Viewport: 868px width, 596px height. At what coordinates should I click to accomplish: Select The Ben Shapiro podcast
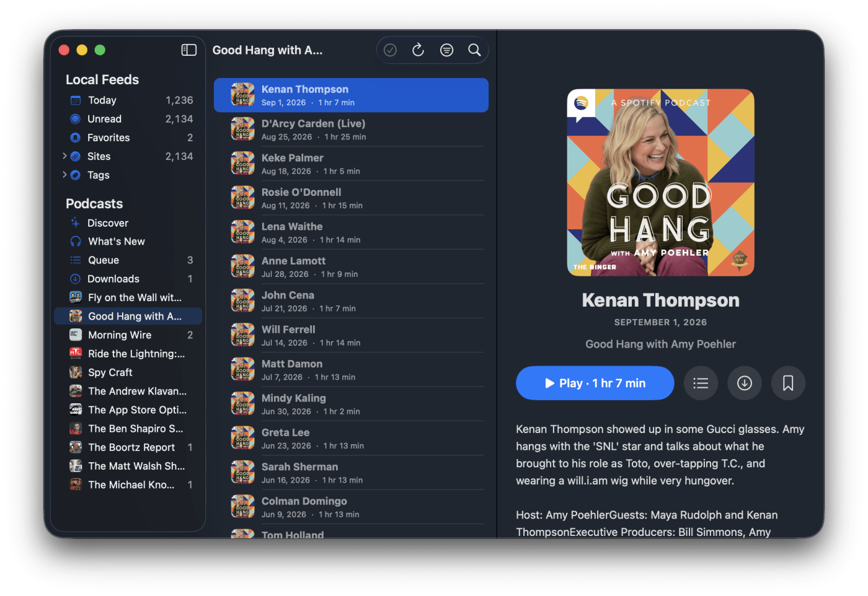(x=128, y=429)
